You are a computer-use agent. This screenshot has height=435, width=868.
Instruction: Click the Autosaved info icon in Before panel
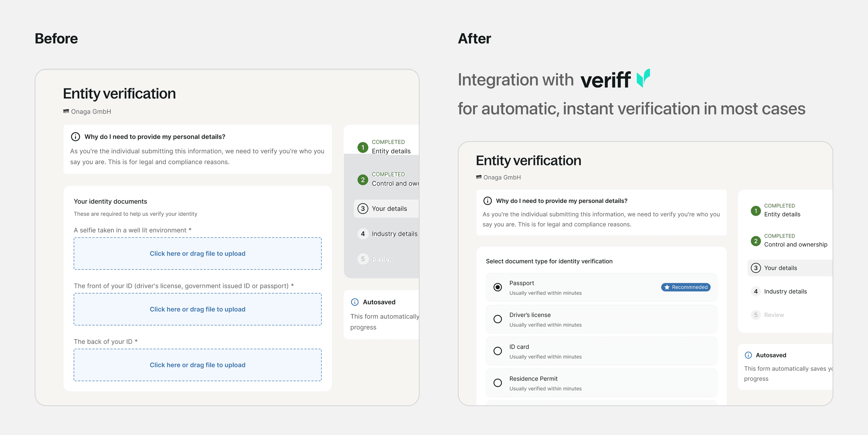(355, 302)
